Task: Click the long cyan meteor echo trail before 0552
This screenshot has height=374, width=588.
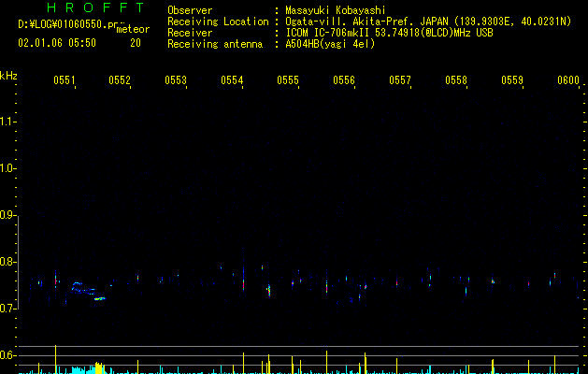Action: pos(88,291)
